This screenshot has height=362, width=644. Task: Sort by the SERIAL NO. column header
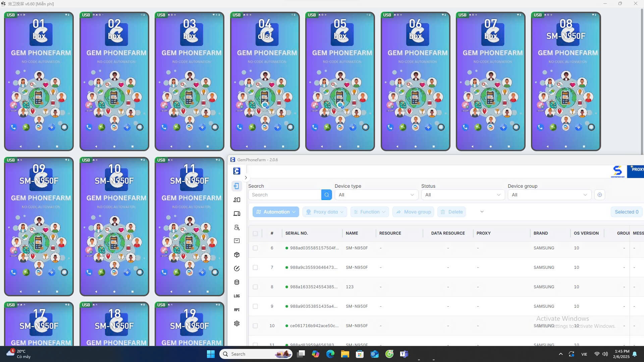click(x=297, y=233)
